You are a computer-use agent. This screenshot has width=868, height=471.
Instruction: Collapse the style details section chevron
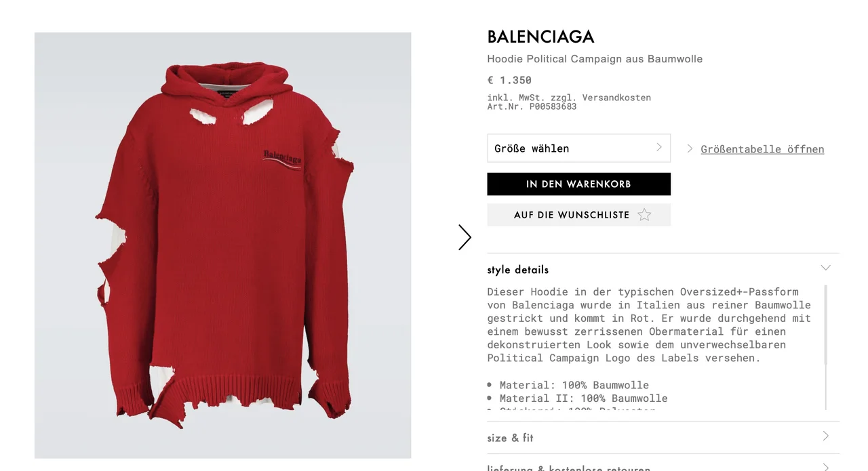825,268
